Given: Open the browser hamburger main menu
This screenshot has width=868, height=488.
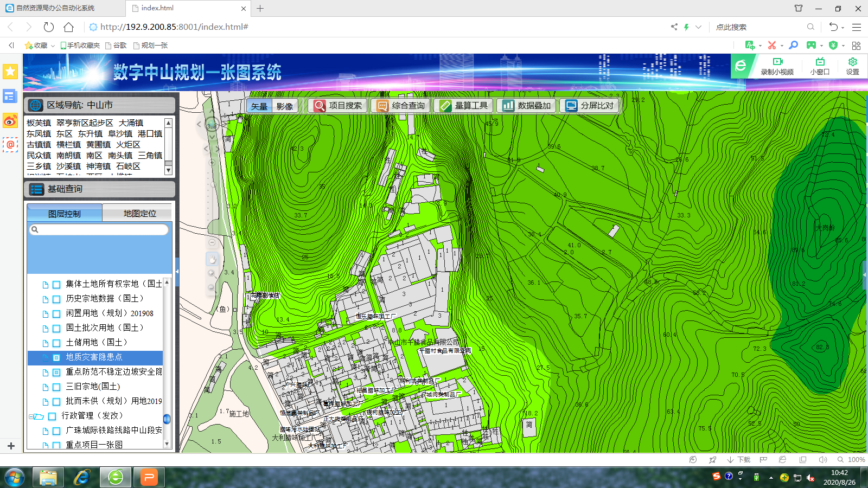Looking at the screenshot, I should point(857,27).
